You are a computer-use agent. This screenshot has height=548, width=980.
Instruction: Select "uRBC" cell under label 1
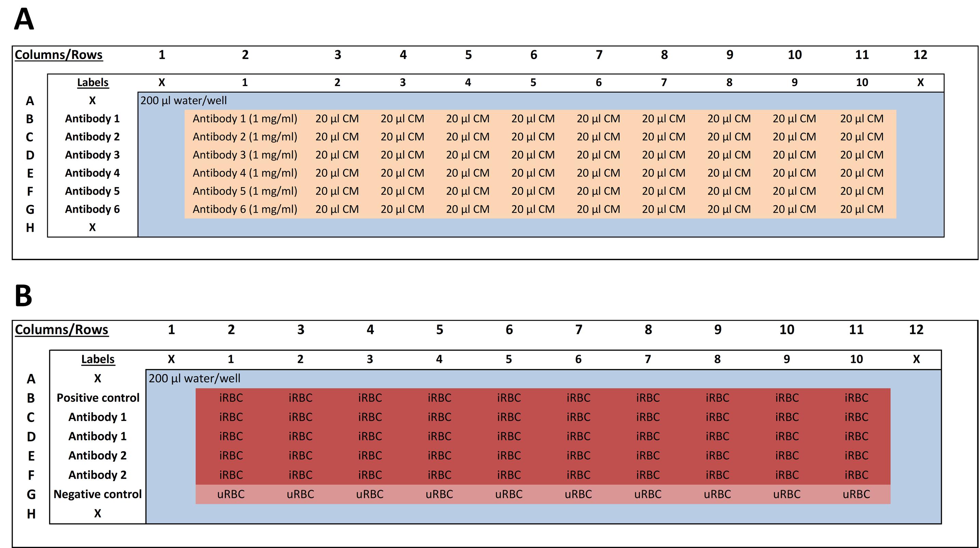click(x=231, y=494)
